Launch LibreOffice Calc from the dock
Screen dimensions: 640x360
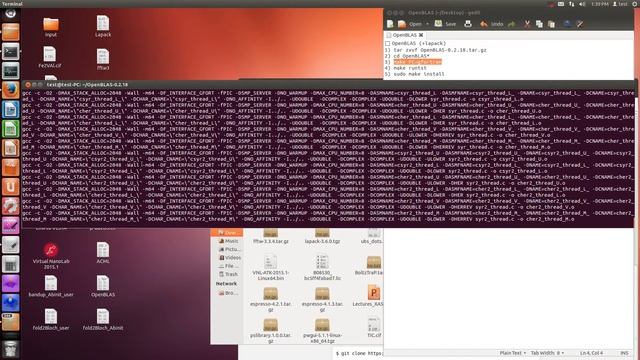pyautogui.click(x=11, y=129)
